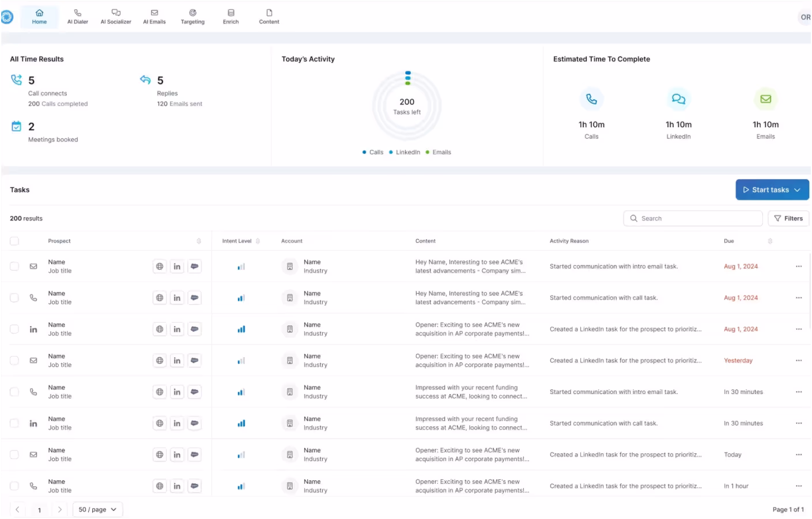
Task: Open the Home tab
Action: pyautogui.click(x=39, y=17)
